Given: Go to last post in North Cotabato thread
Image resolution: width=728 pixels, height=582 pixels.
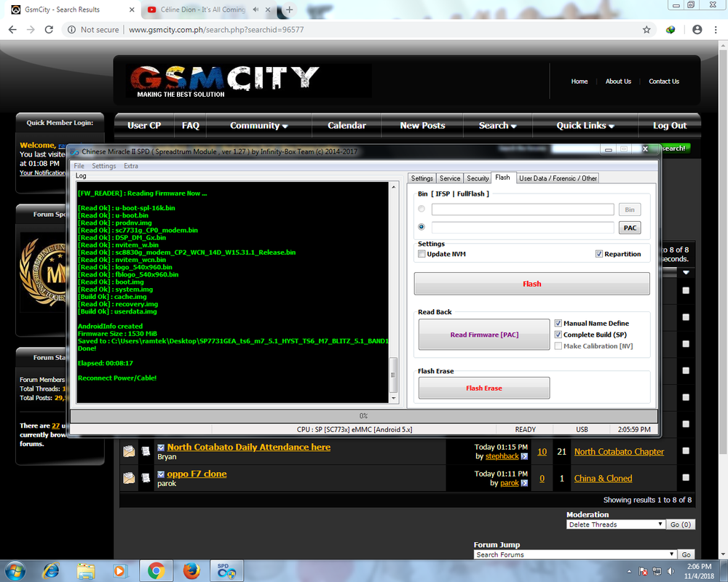Looking at the screenshot, I should (524, 456).
